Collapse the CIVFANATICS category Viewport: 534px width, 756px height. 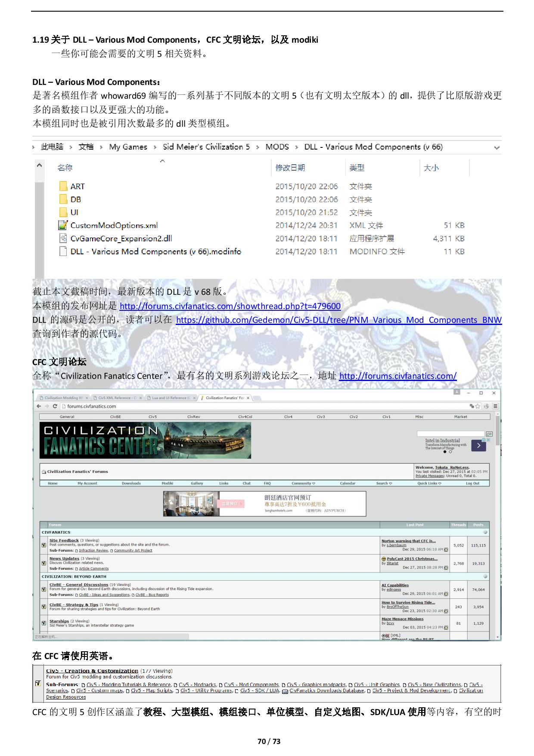click(x=485, y=532)
